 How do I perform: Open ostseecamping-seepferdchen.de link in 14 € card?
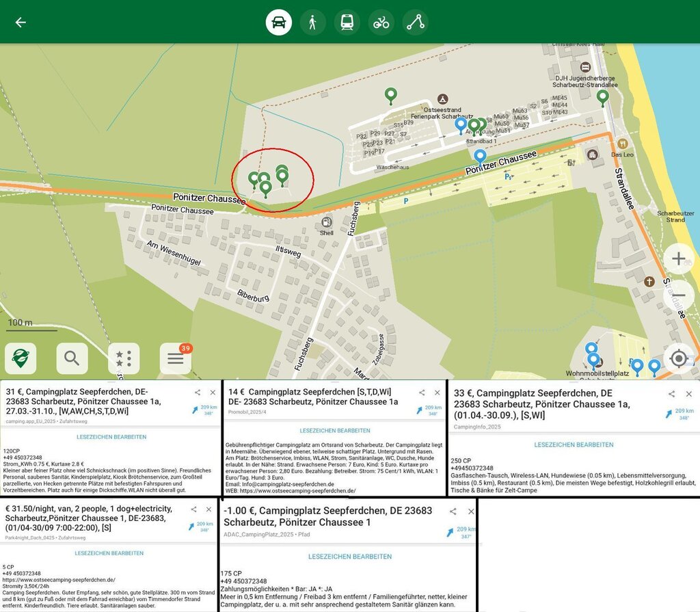pyautogui.click(x=298, y=490)
